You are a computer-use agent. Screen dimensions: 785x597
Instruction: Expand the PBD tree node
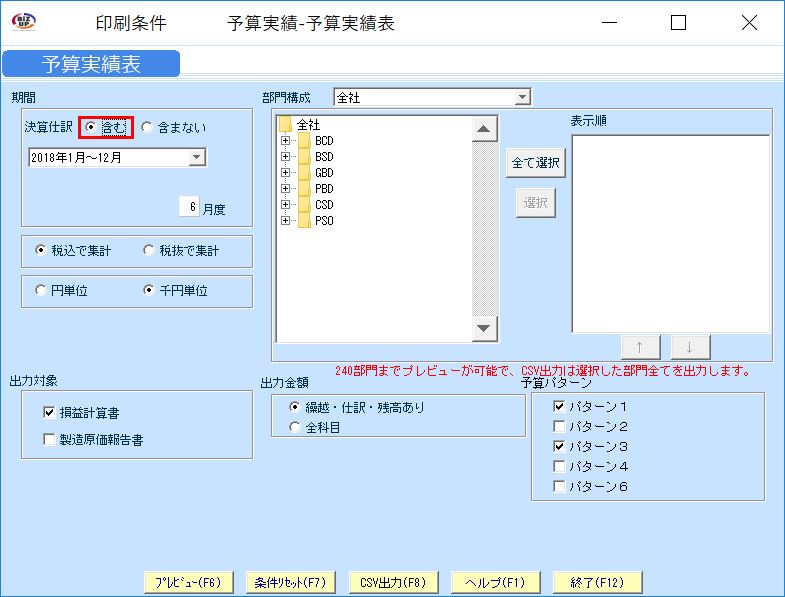(x=285, y=189)
